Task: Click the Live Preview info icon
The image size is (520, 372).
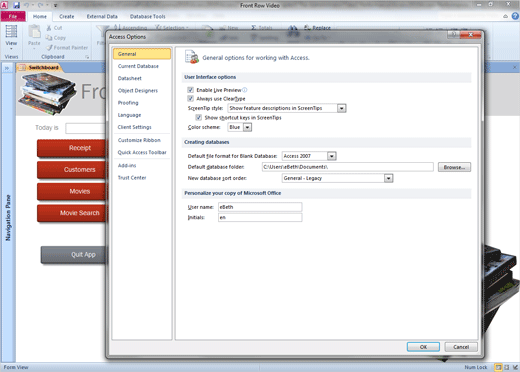Action: point(245,90)
